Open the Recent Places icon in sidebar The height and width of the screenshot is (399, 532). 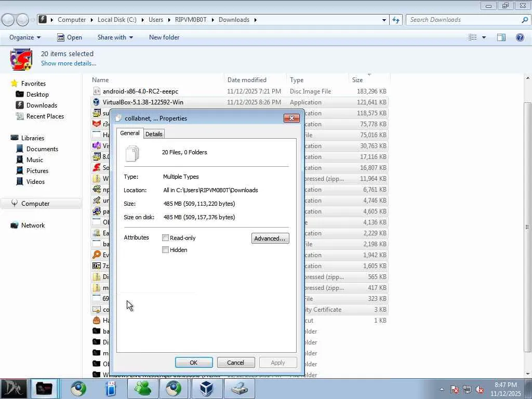pos(20,116)
